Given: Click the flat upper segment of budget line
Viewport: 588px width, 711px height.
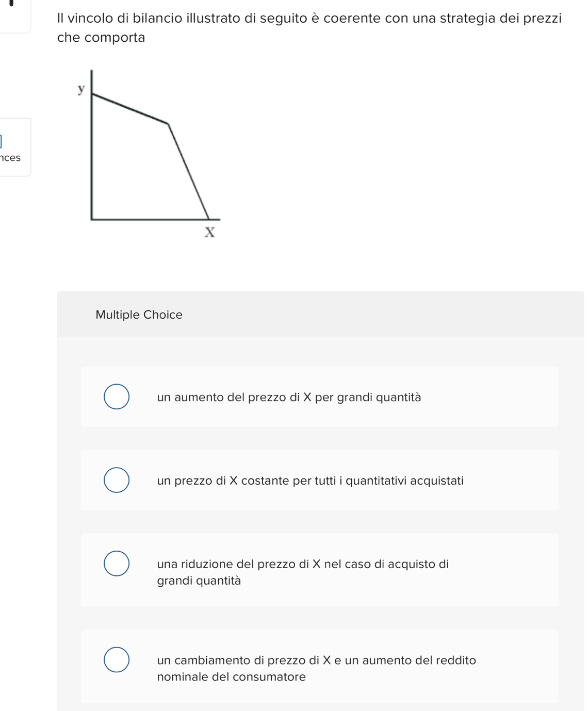Looking at the screenshot, I should pyautogui.click(x=129, y=109).
